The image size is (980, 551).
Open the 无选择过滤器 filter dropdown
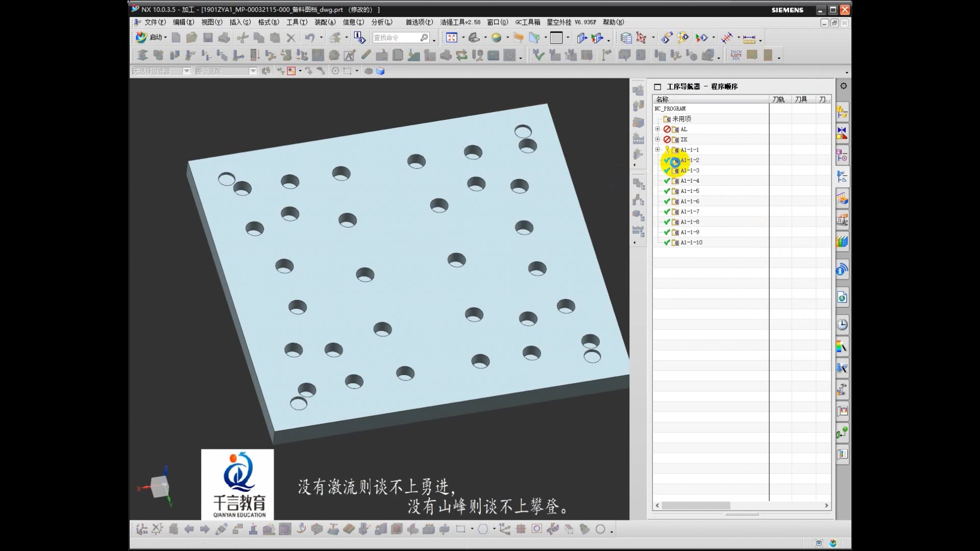pos(187,71)
